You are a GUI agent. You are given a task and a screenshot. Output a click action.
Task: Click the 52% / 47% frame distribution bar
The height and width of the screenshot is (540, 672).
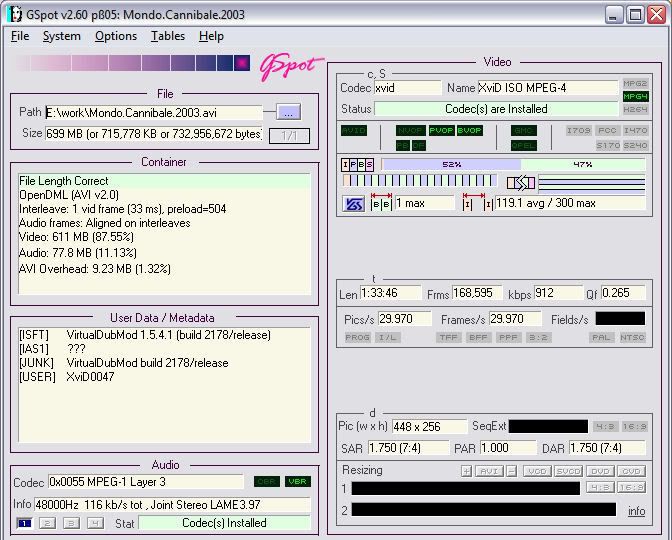coord(513,165)
